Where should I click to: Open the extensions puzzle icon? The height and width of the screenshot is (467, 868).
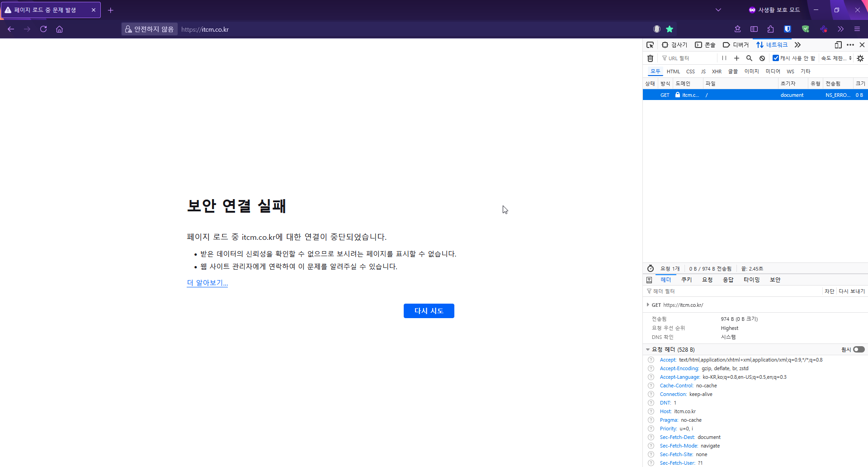(x=770, y=29)
